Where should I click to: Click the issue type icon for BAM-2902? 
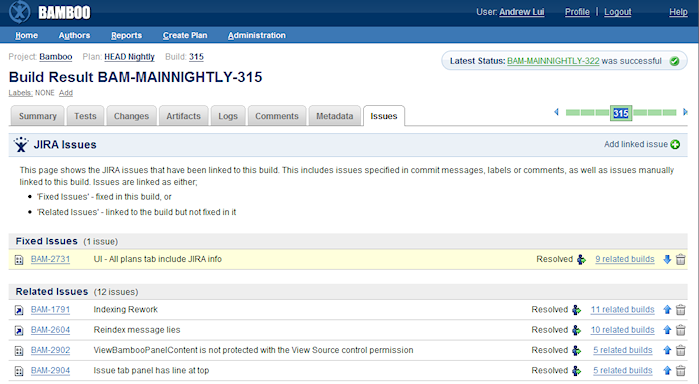[x=19, y=351]
